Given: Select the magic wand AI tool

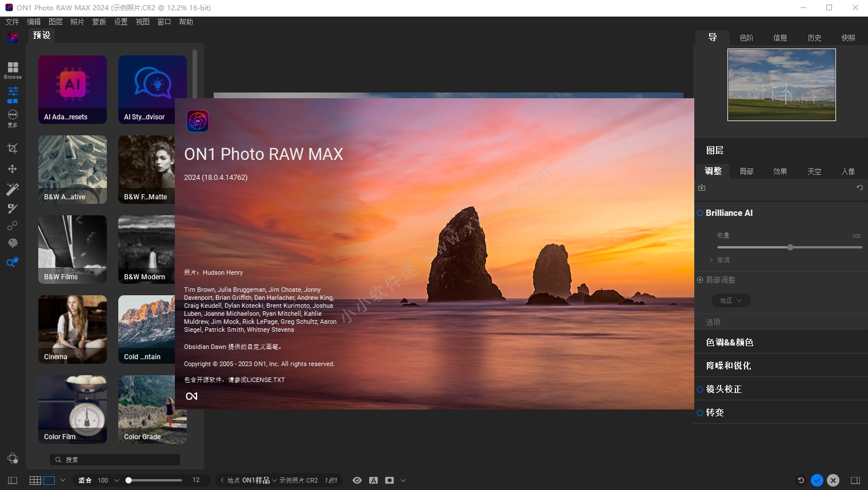Looking at the screenshot, I should (x=12, y=189).
